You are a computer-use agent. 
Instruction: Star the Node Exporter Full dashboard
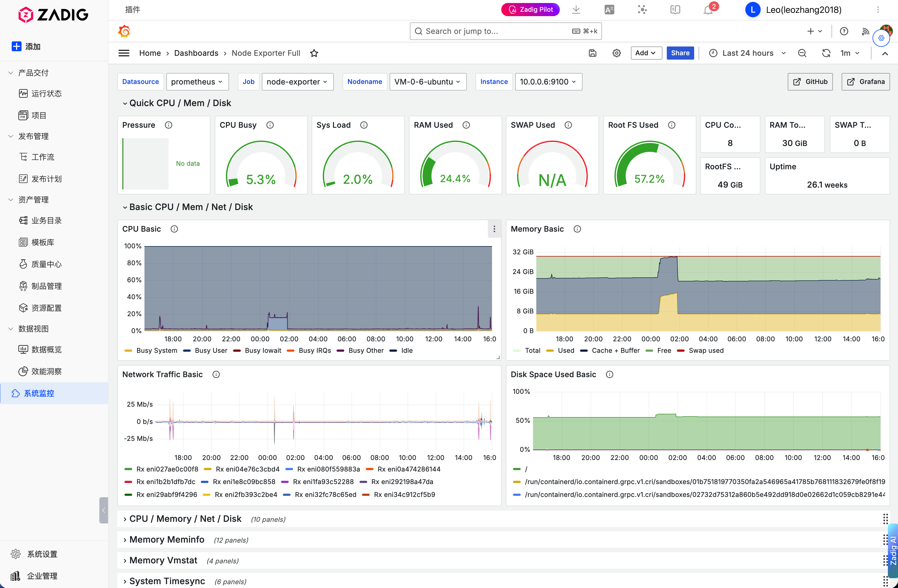pos(314,53)
